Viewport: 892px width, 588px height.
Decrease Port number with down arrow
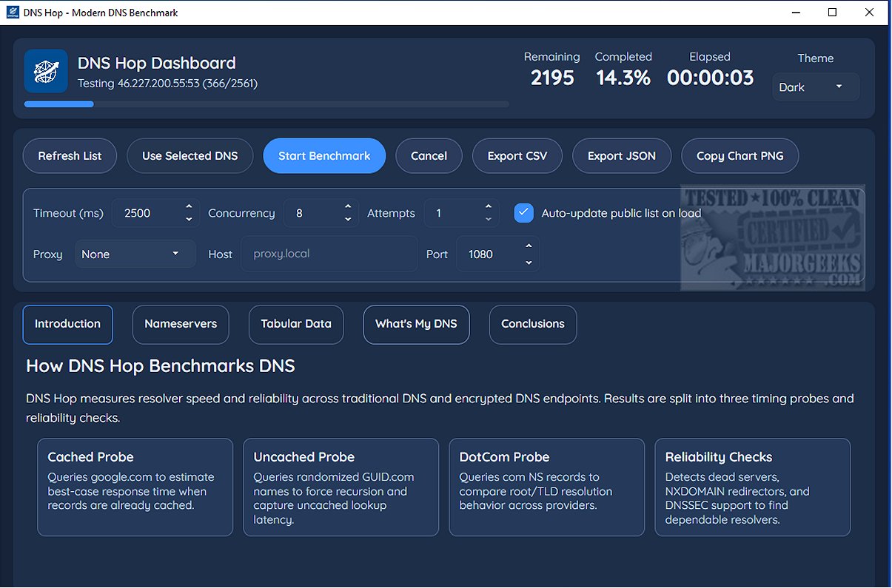coord(529,262)
